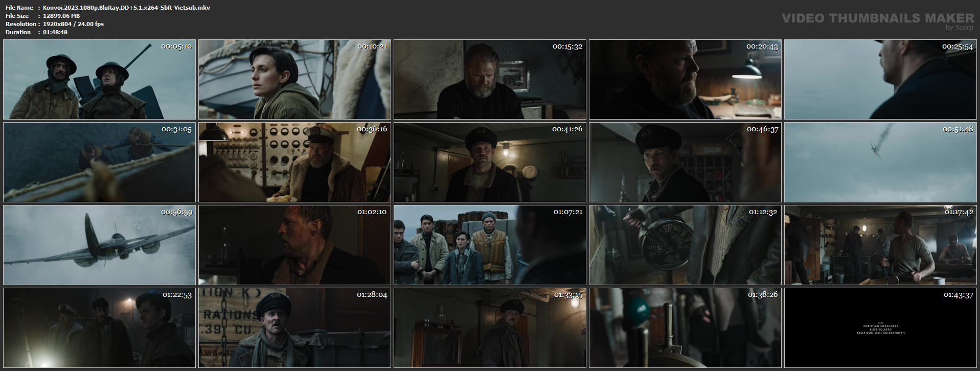
Task: Click the thumbnail stamped 01:22:53
Action: [x=99, y=328]
